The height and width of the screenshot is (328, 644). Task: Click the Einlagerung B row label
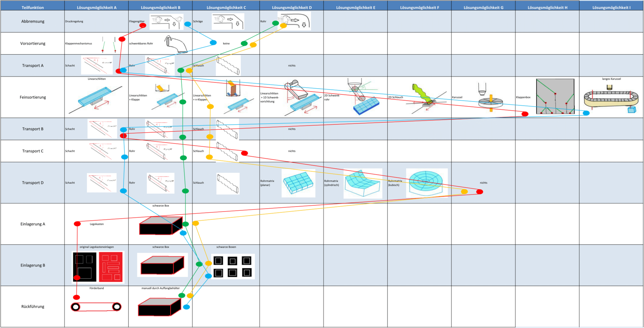point(33,265)
